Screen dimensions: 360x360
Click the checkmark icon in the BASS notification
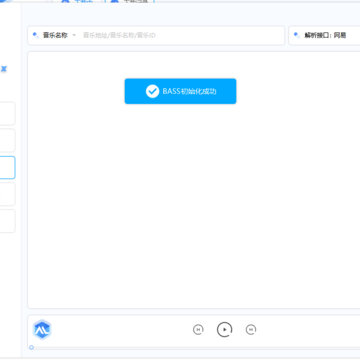click(152, 91)
